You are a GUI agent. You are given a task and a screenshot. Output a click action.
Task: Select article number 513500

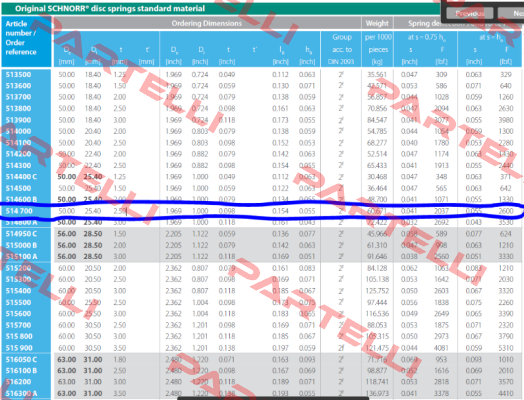coord(18,74)
